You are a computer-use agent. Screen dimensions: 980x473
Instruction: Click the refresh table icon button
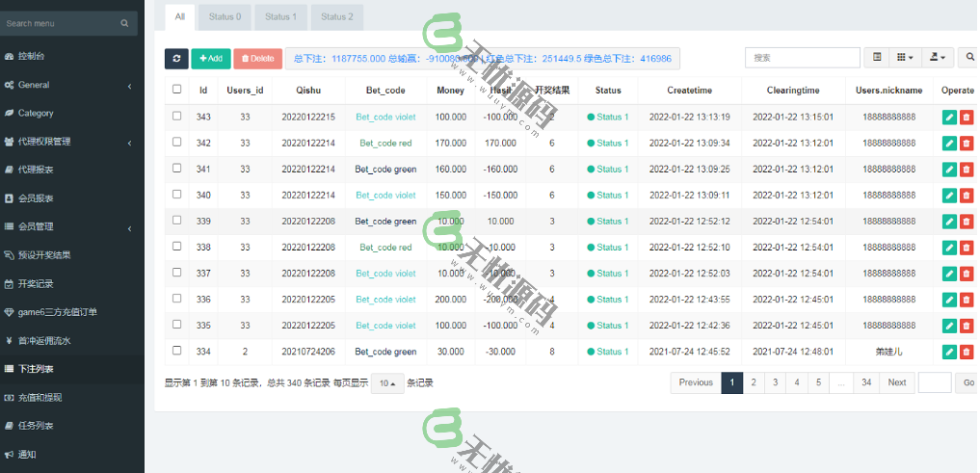176,59
